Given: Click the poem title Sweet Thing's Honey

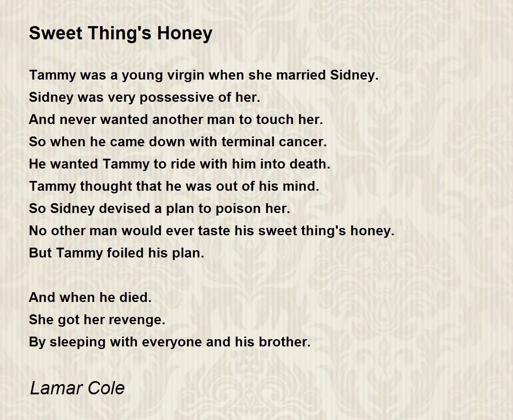Looking at the screenshot, I should point(121,33).
